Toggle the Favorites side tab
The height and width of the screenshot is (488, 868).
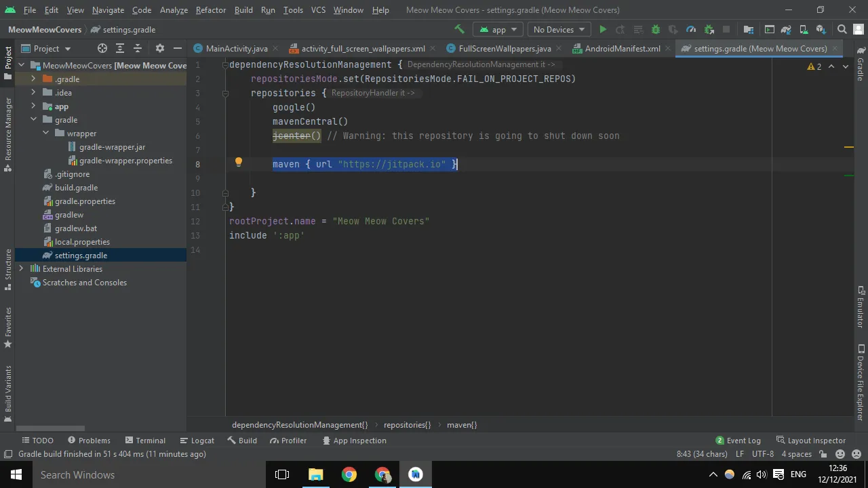(x=8, y=328)
